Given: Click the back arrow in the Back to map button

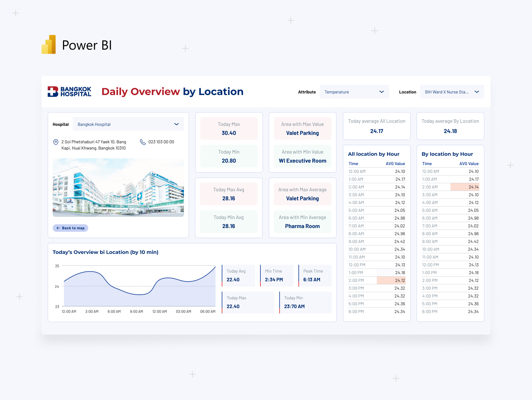Looking at the screenshot, I should point(58,228).
